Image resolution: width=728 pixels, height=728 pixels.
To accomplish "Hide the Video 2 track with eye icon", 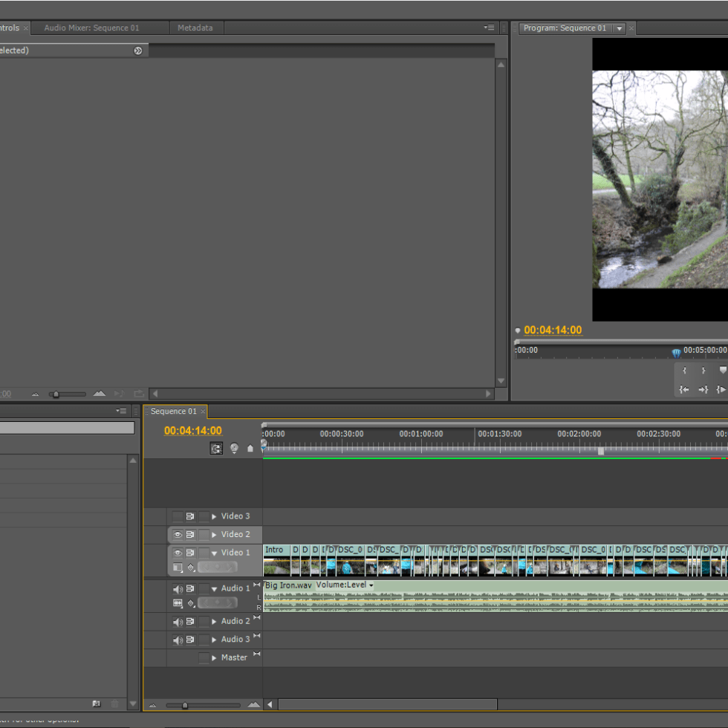I will pos(178,534).
